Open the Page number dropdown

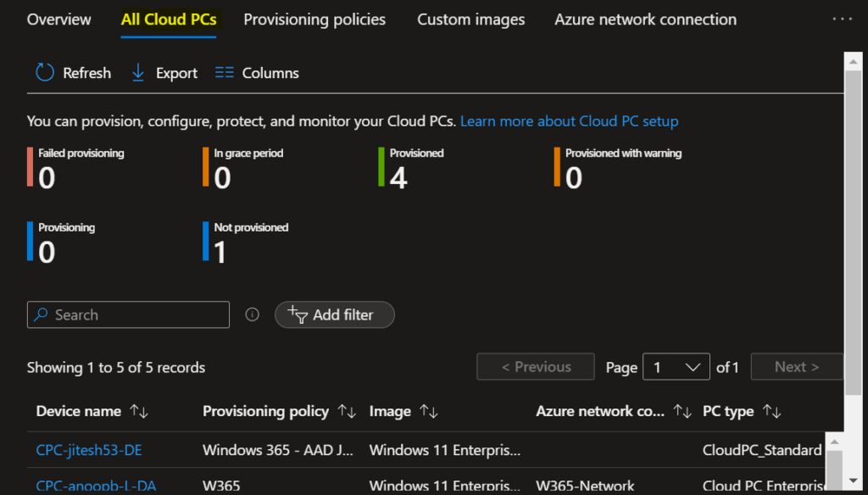[x=676, y=366]
